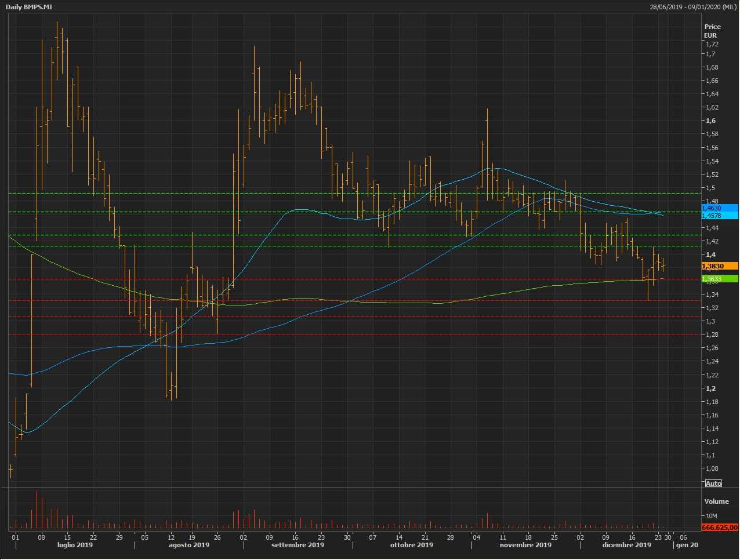Click the blue 1,4630 moving average tag
This screenshot has height=560, width=740.
click(719, 208)
